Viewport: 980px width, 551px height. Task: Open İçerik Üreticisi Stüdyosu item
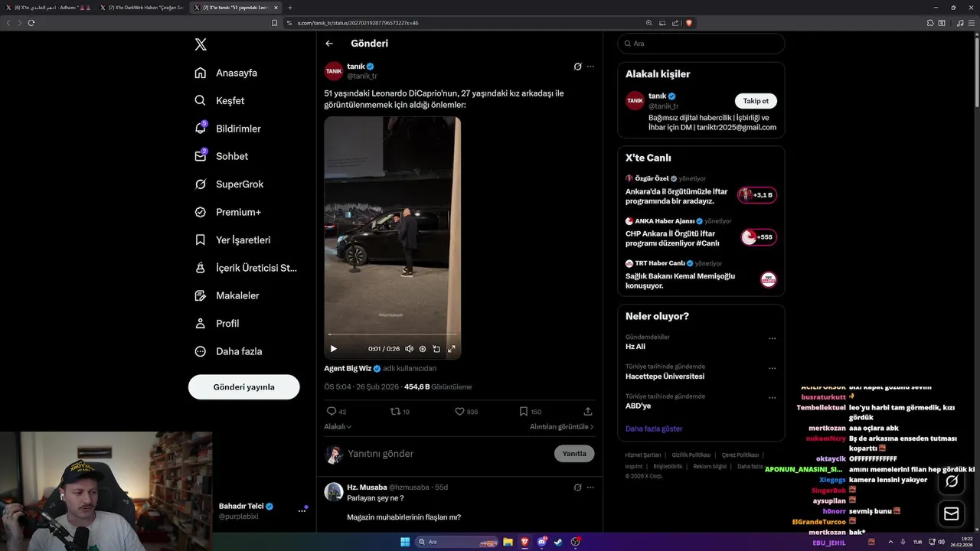tap(246, 268)
